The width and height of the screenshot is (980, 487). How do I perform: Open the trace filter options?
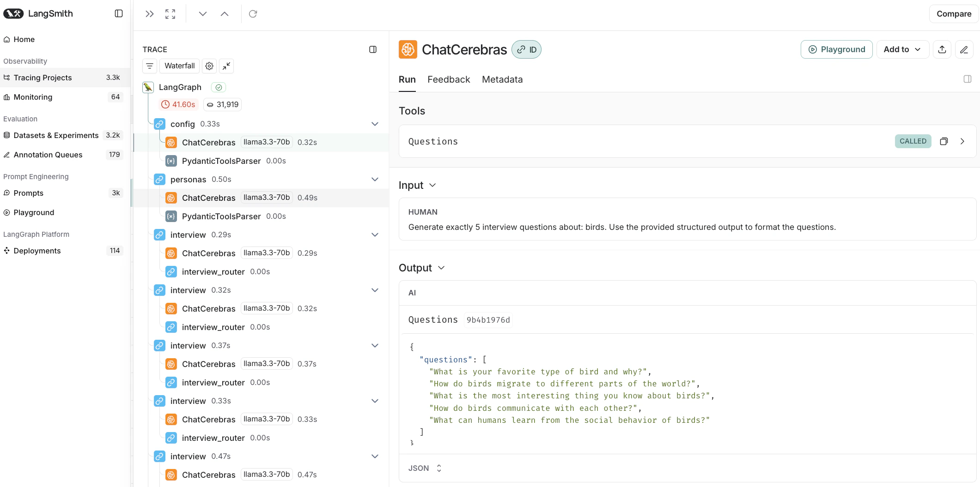(150, 66)
